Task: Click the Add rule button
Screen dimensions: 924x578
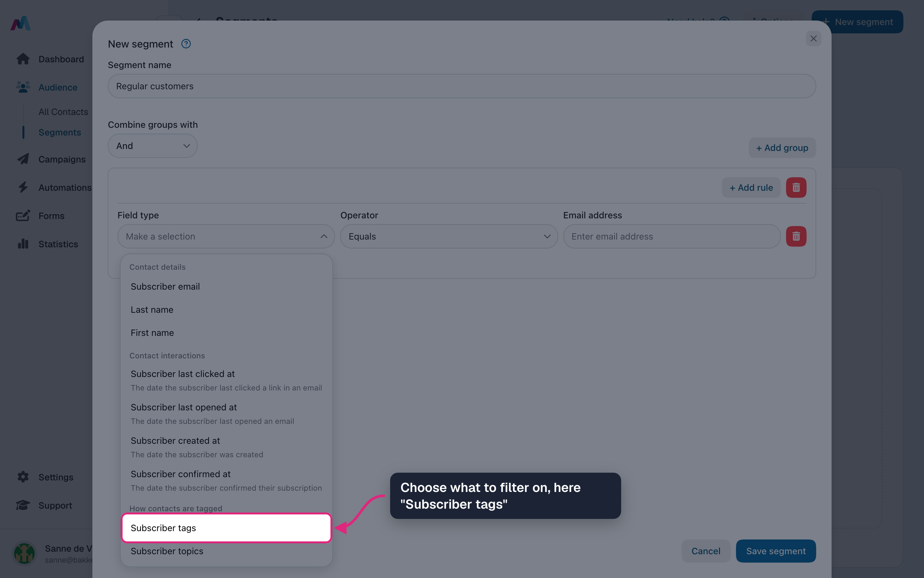Action: click(x=751, y=188)
